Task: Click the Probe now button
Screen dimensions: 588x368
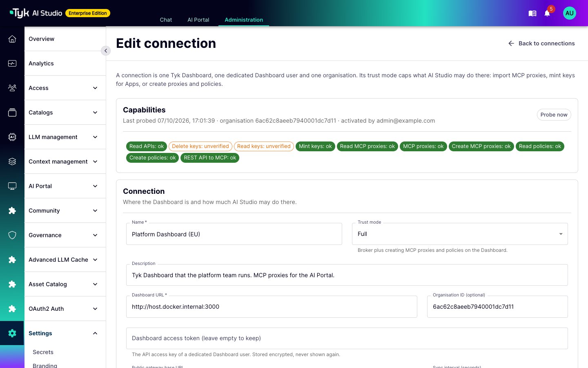Action: pyautogui.click(x=554, y=114)
